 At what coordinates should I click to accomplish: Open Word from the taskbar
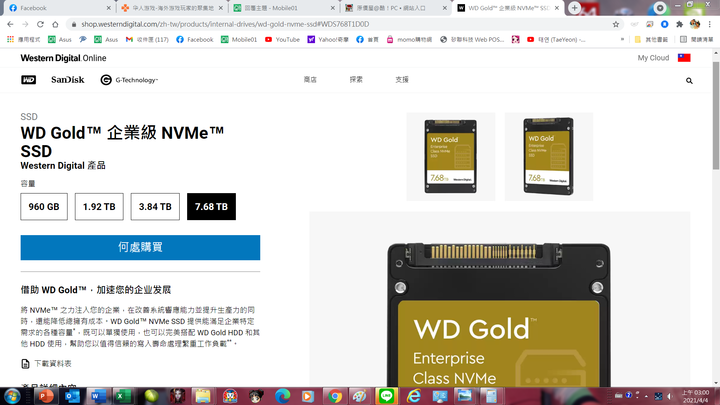pyautogui.click(x=97, y=396)
